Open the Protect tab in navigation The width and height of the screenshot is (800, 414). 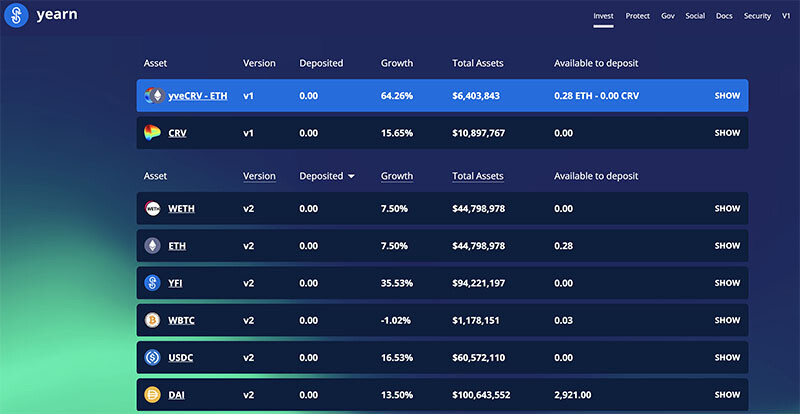pos(638,16)
